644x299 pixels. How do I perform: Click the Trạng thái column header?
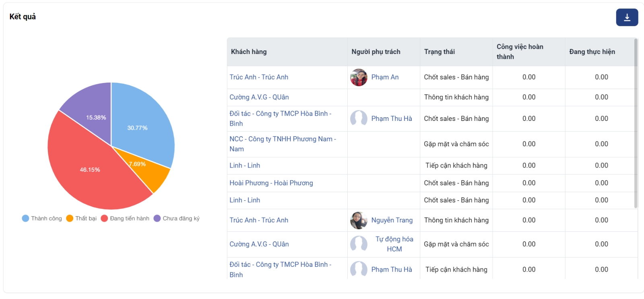click(x=440, y=52)
